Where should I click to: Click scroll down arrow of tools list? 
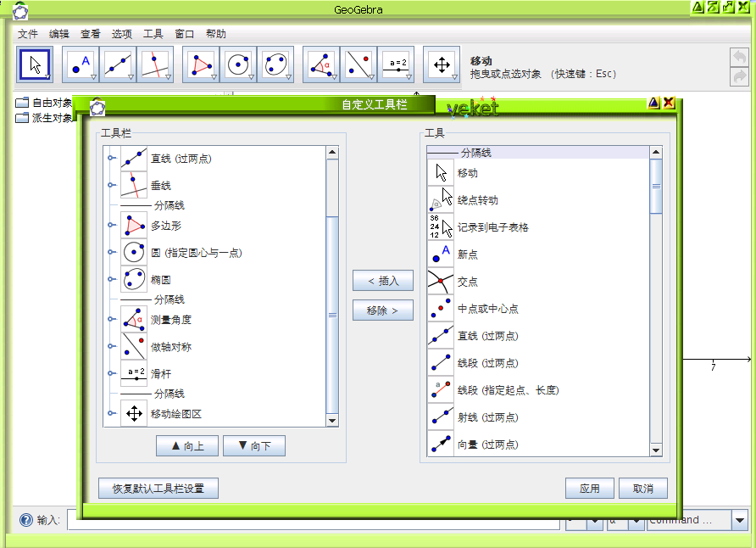pos(656,450)
